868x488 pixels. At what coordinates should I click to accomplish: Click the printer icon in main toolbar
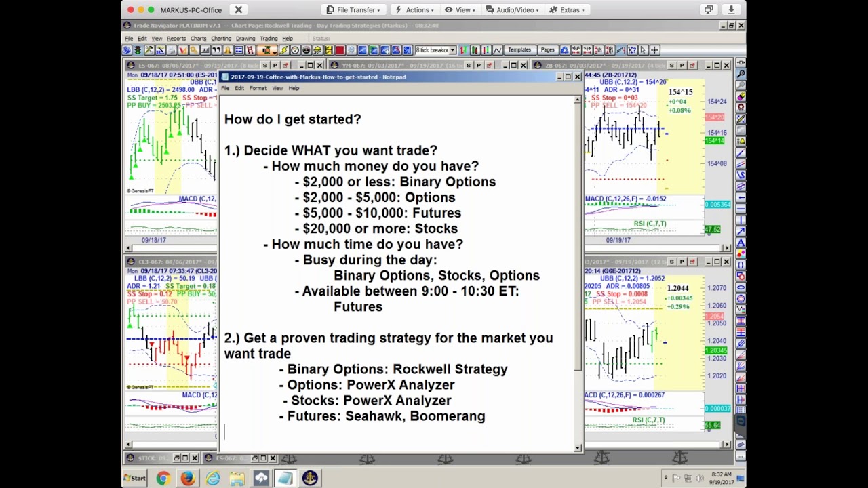point(172,50)
